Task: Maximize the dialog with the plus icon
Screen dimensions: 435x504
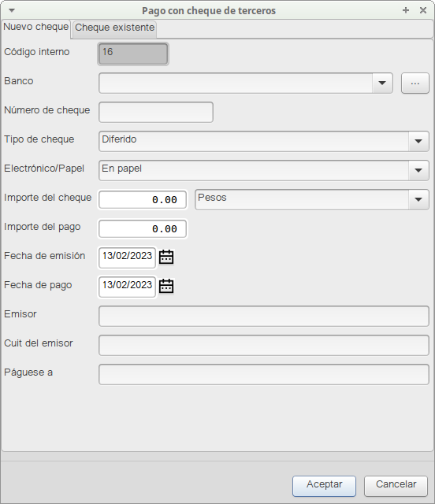Action: click(406, 10)
